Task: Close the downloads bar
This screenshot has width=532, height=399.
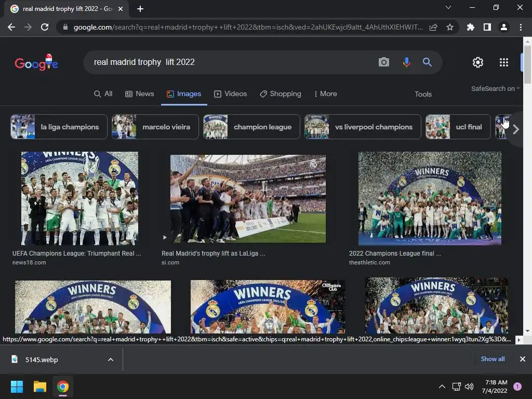Action: coord(523,359)
